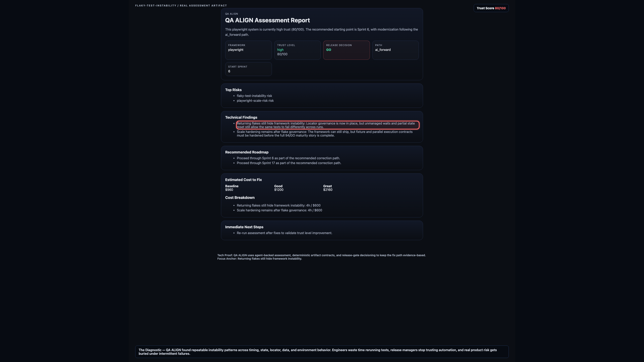Click the returning flakes 4h / $600 line

(x=278, y=205)
